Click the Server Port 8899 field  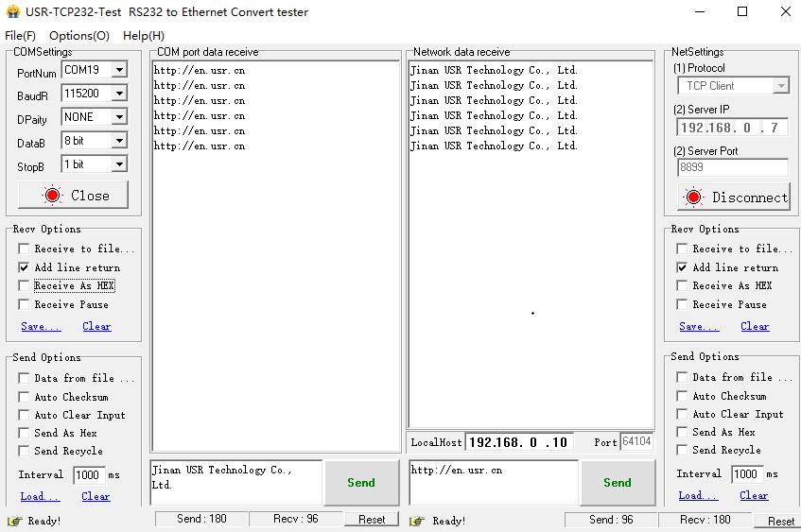tap(733, 167)
